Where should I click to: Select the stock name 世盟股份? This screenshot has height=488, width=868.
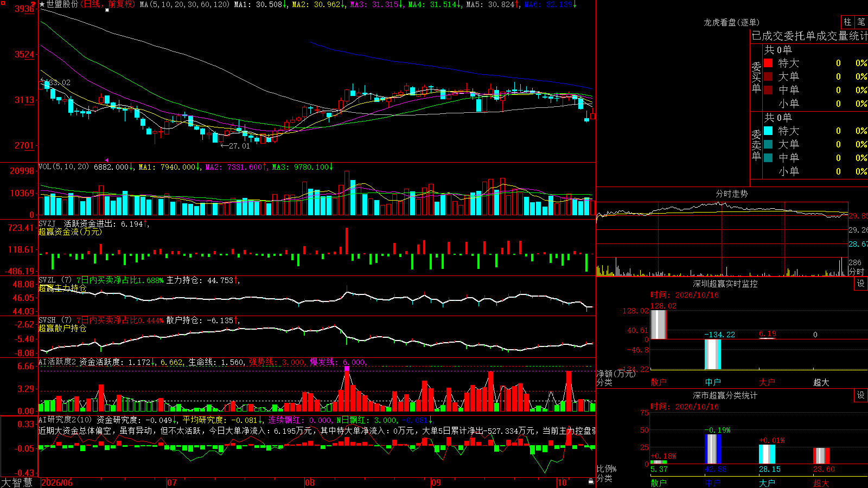coord(62,4)
